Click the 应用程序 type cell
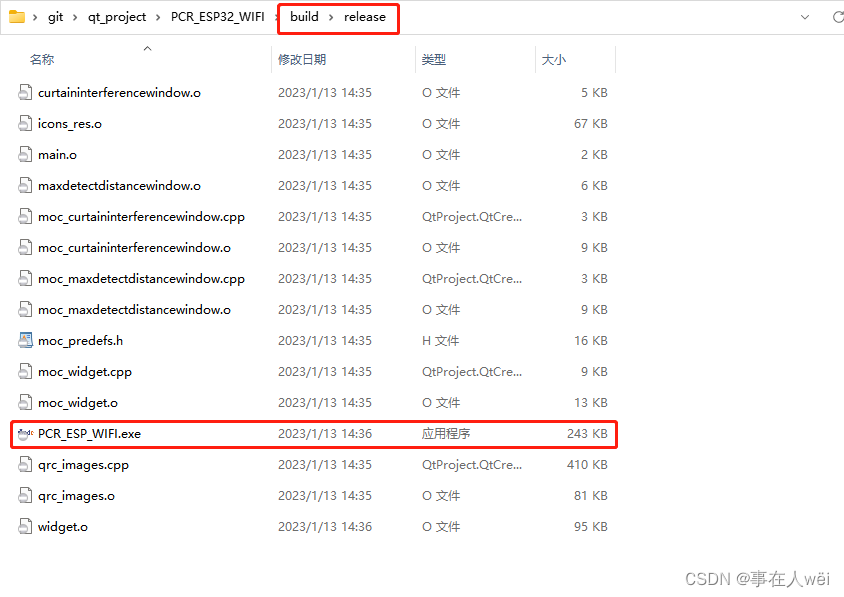Image resolution: width=844 pixels, height=597 pixels. click(x=446, y=434)
